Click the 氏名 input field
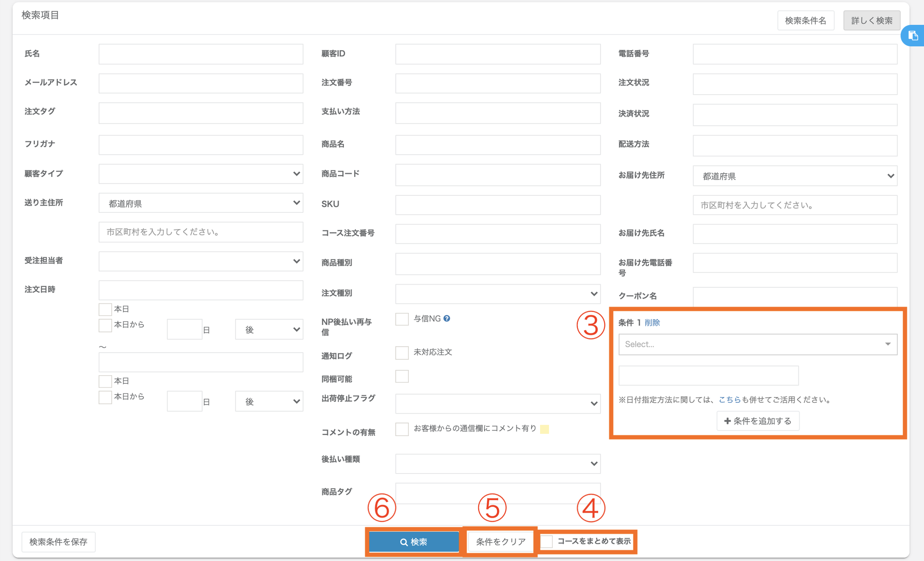The image size is (924, 561). (201, 54)
